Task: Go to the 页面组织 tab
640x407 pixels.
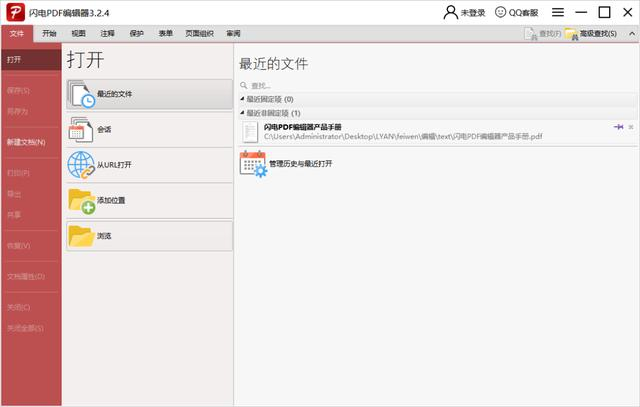Action: (x=199, y=33)
